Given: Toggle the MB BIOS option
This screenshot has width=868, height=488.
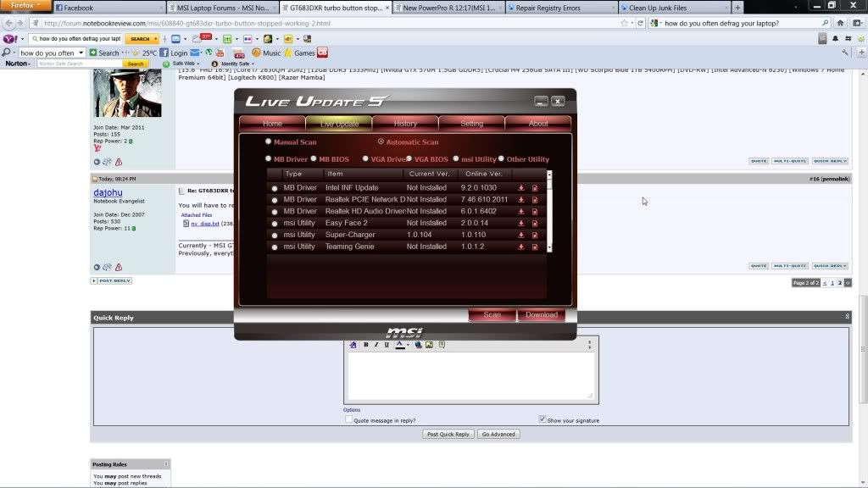Looking at the screenshot, I should pos(314,158).
